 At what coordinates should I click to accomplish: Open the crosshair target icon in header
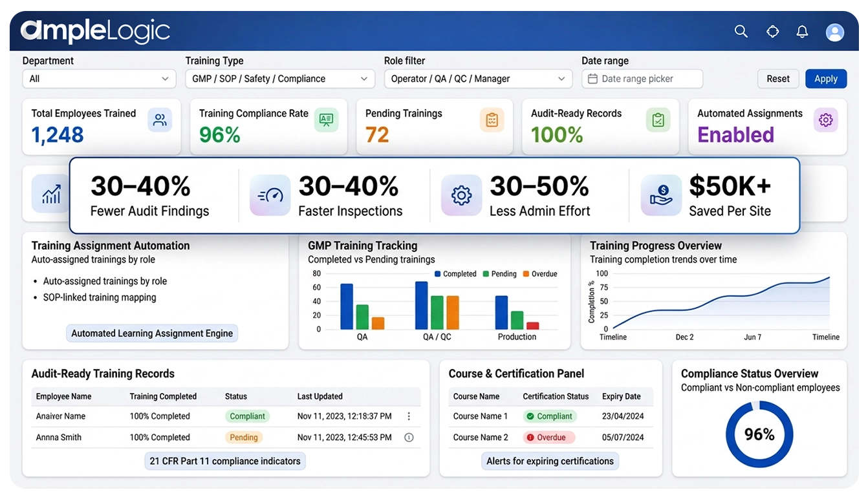point(772,32)
